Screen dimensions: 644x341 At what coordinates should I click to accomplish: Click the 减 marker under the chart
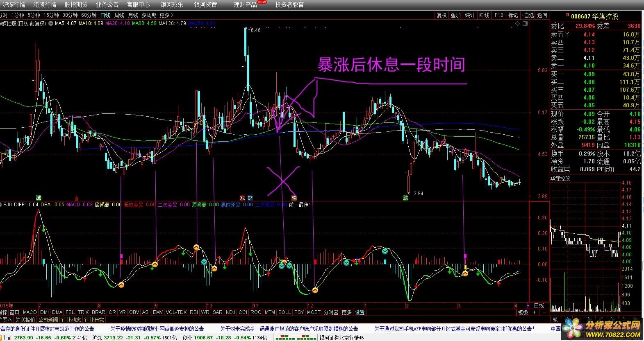pyautogui.click(x=39, y=198)
